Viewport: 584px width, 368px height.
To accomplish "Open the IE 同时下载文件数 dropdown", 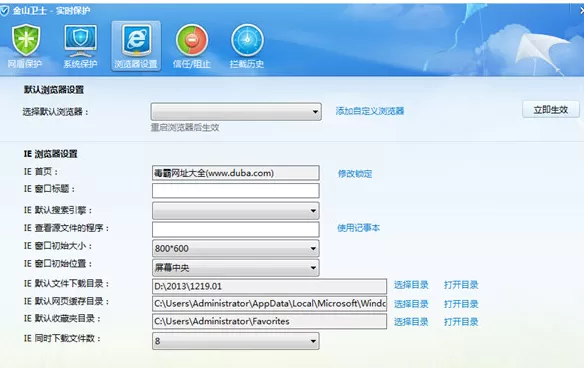I will (x=235, y=341).
